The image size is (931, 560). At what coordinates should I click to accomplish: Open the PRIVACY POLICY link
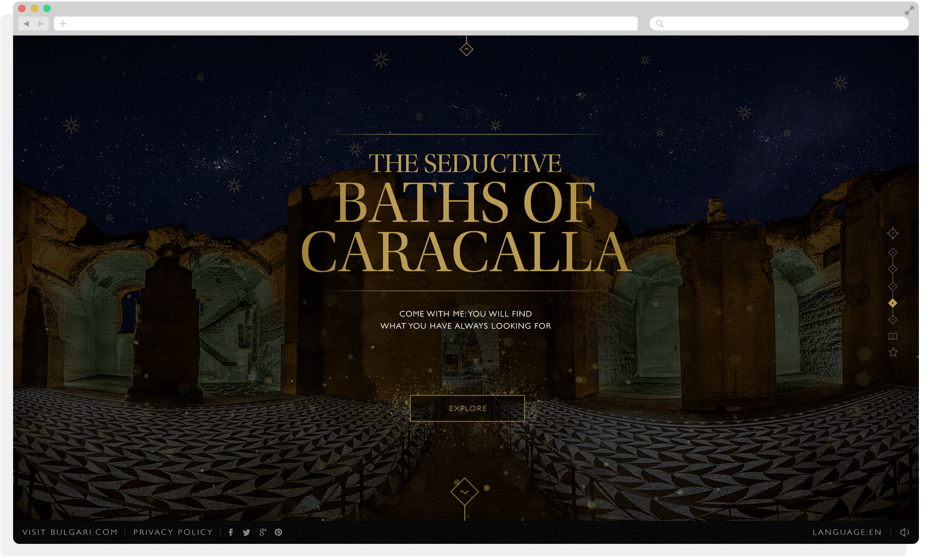[173, 532]
